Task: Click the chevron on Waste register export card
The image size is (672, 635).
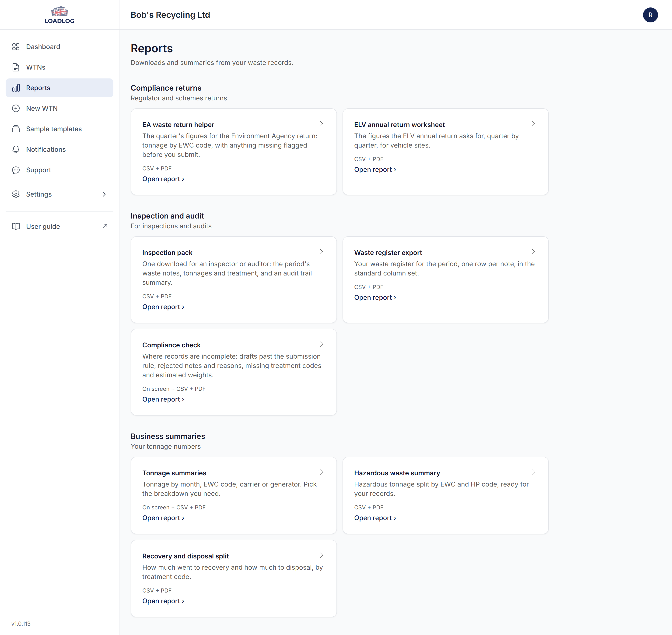Action: pyautogui.click(x=533, y=252)
